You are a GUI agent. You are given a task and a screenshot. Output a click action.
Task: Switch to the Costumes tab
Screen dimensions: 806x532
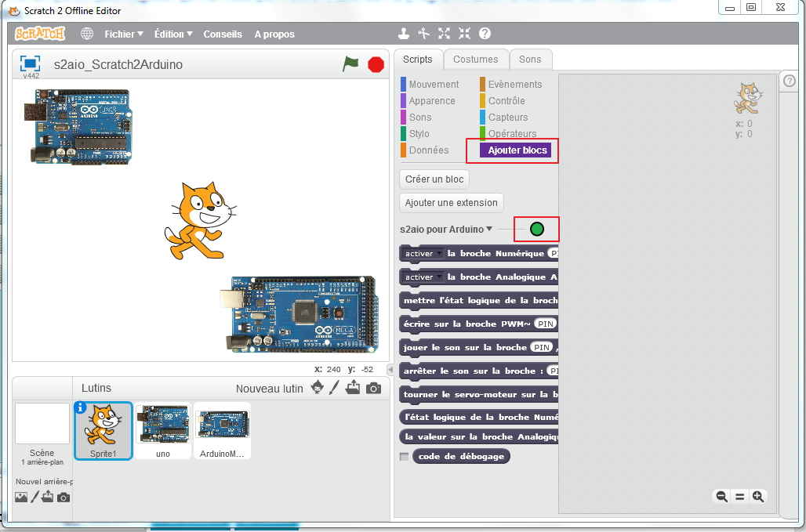[x=475, y=60]
